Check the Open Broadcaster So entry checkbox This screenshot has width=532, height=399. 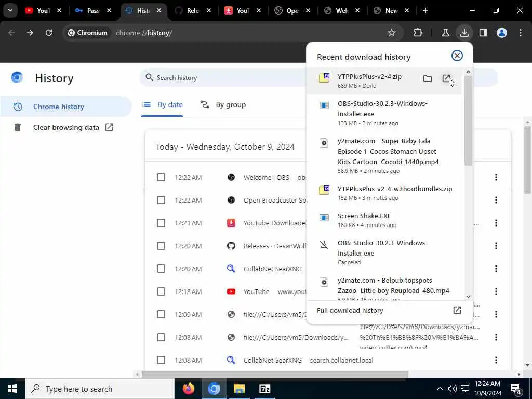[x=161, y=200]
